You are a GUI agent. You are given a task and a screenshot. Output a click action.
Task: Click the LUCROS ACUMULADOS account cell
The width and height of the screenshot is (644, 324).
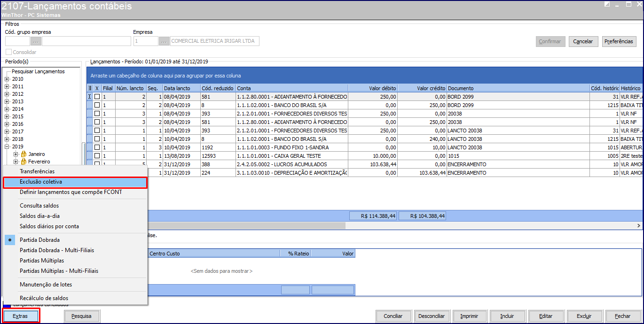(292, 164)
